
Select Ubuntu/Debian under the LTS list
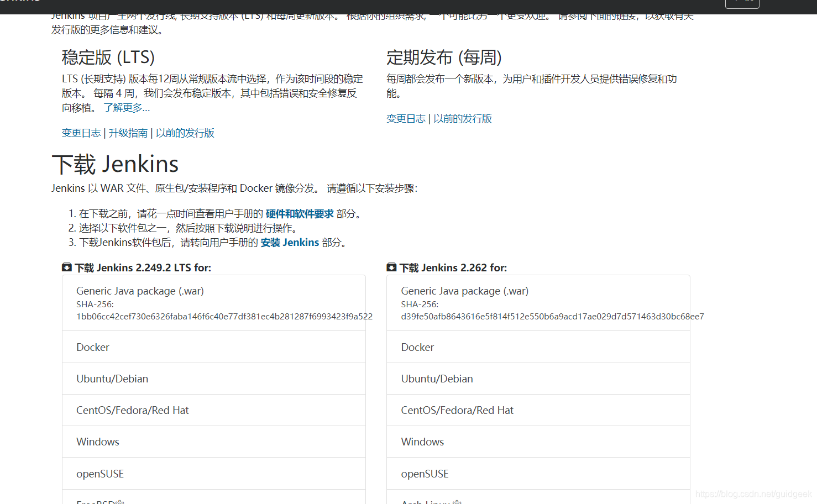pyautogui.click(x=214, y=379)
